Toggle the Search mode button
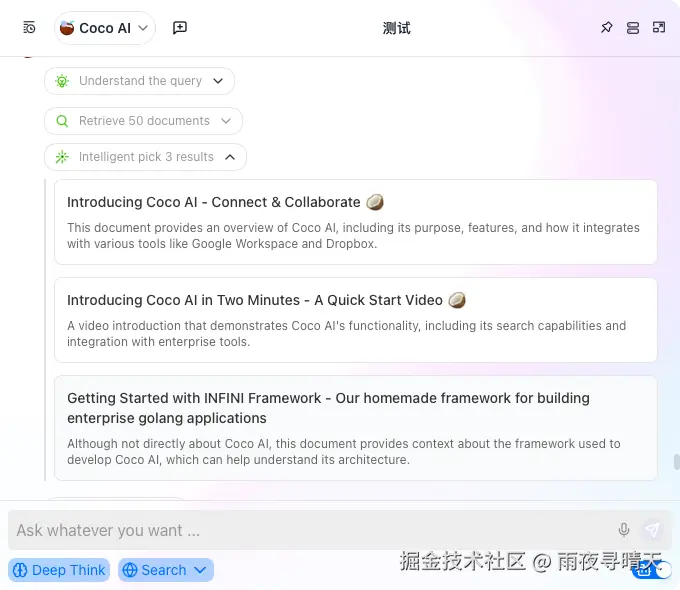The height and width of the screenshot is (590, 680). pos(166,570)
